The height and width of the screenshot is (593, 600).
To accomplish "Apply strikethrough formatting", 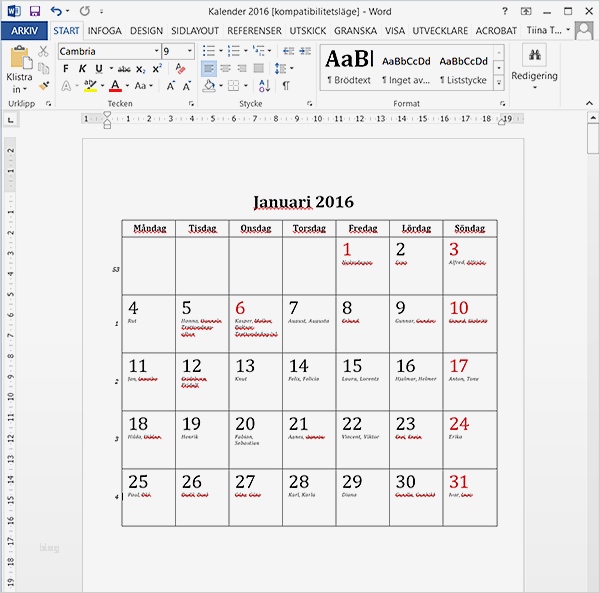I will pos(124,69).
